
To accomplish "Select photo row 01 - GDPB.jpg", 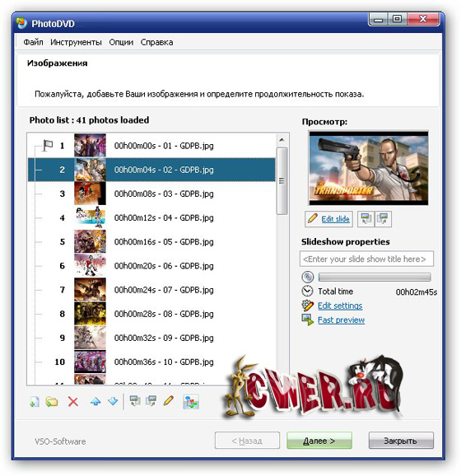I will (x=151, y=146).
